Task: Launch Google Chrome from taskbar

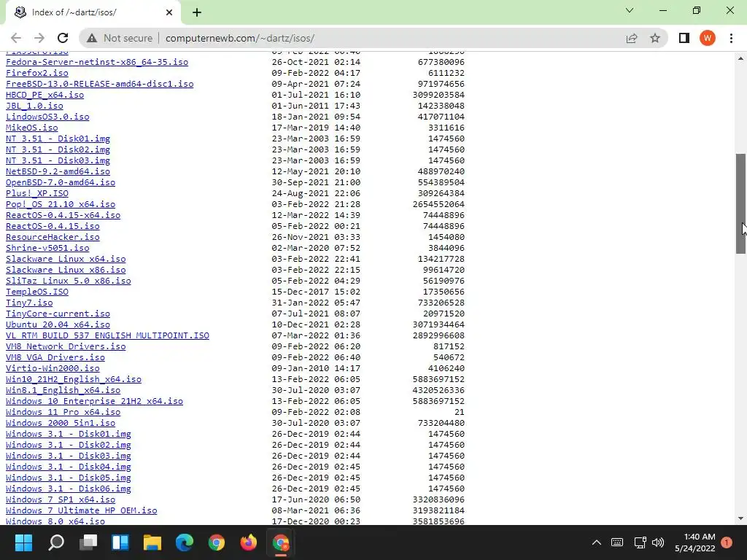Action: [x=216, y=542]
